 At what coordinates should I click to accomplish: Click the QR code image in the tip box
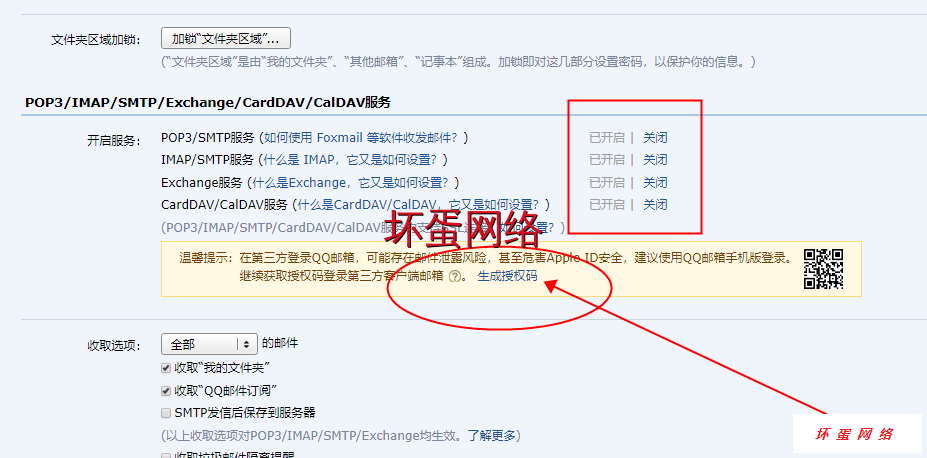click(x=824, y=268)
